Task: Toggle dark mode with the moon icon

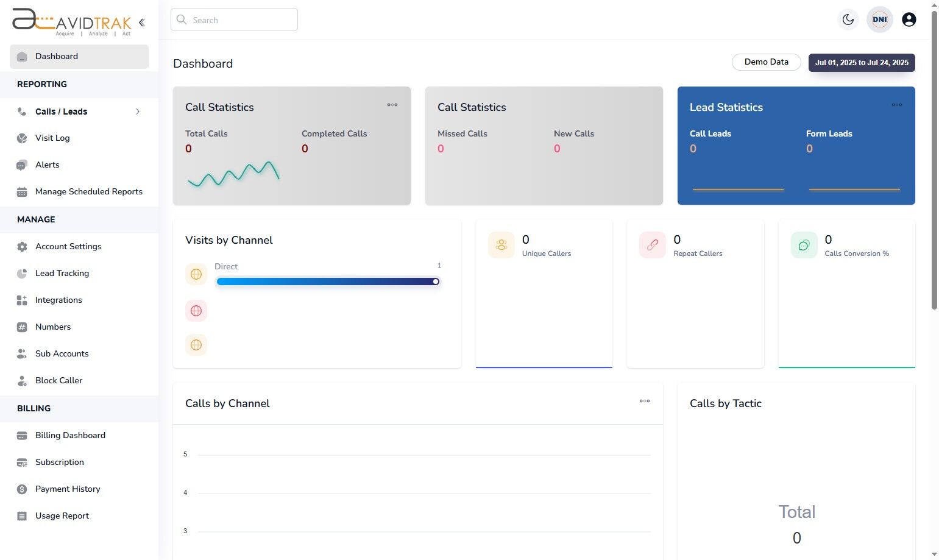Action: click(848, 19)
